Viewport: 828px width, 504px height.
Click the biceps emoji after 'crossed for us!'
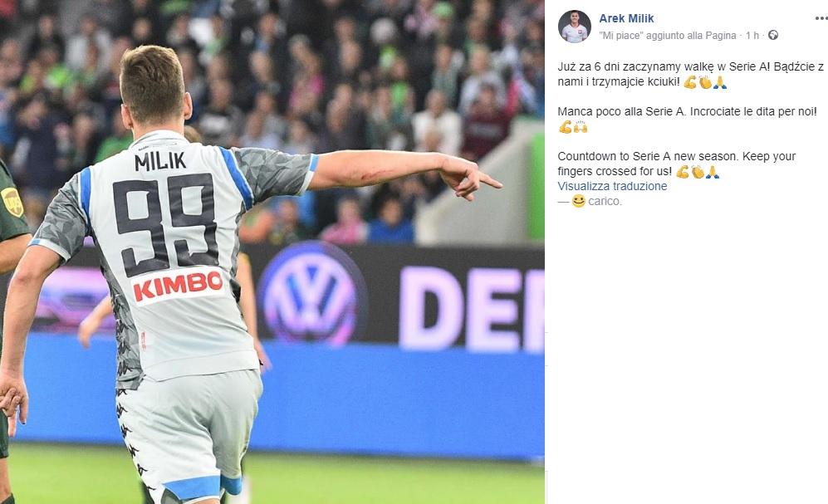[683, 172]
